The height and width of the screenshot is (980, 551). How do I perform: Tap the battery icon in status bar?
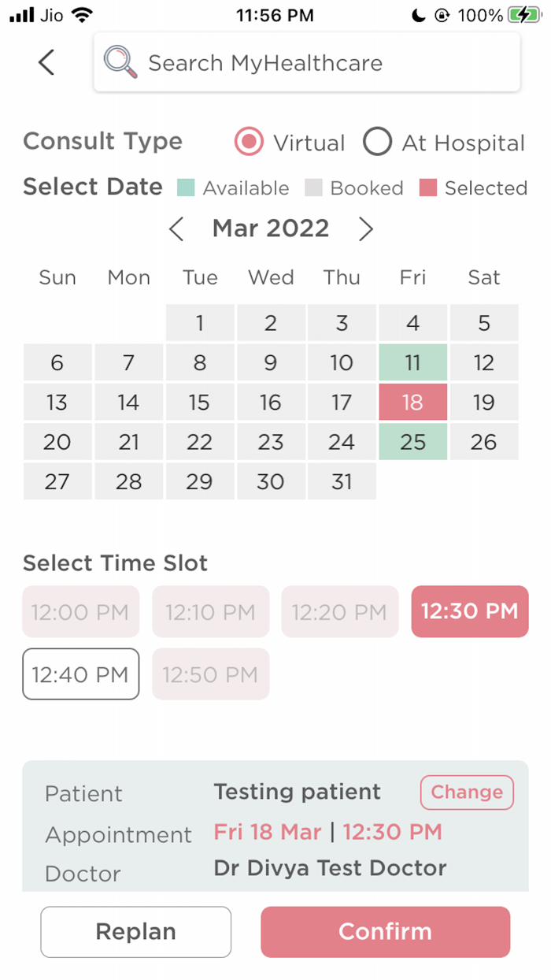point(525,13)
